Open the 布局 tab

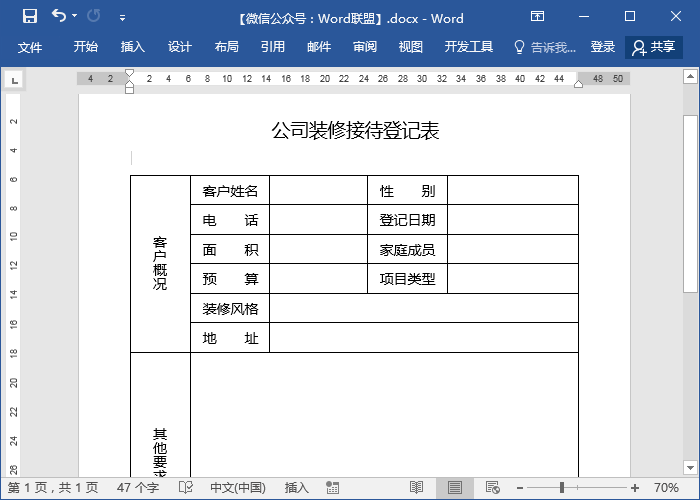click(x=226, y=47)
